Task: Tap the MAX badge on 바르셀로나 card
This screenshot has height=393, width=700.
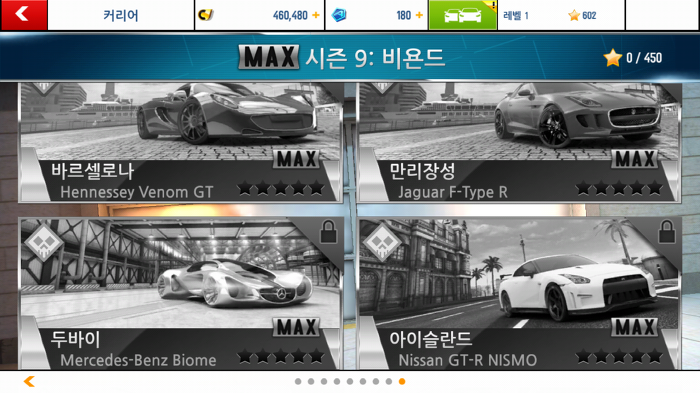Action: click(x=296, y=159)
